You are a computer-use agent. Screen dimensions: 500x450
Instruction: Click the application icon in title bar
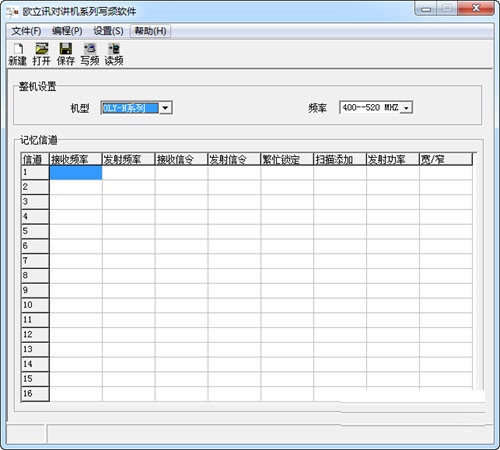pos(12,12)
